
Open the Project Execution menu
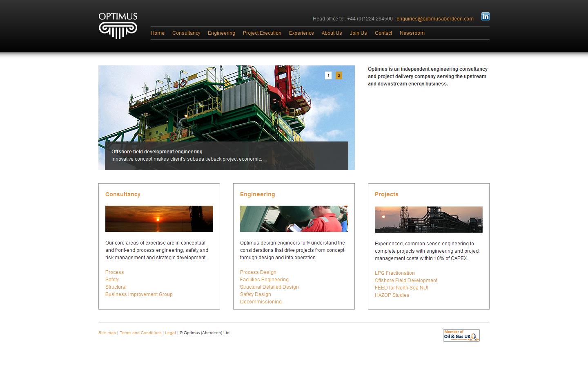pos(262,33)
